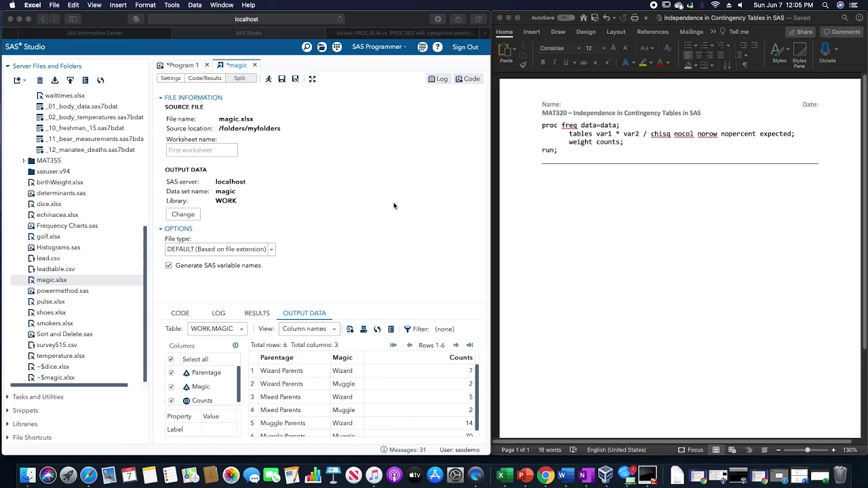This screenshot has height=488, width=868.
Task: Toggle the Generate SAS variable names checkbox
Action: tap(169, 265)
